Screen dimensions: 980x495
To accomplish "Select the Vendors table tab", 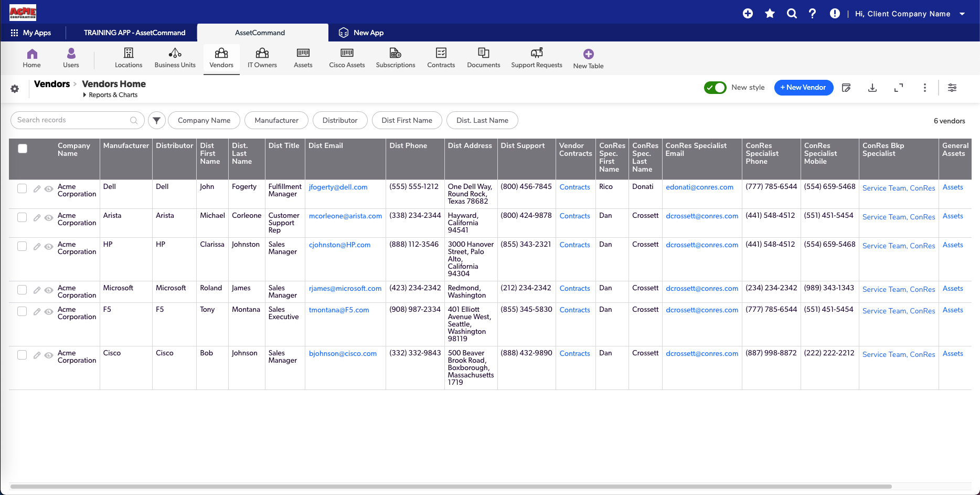I will (221, 58).
